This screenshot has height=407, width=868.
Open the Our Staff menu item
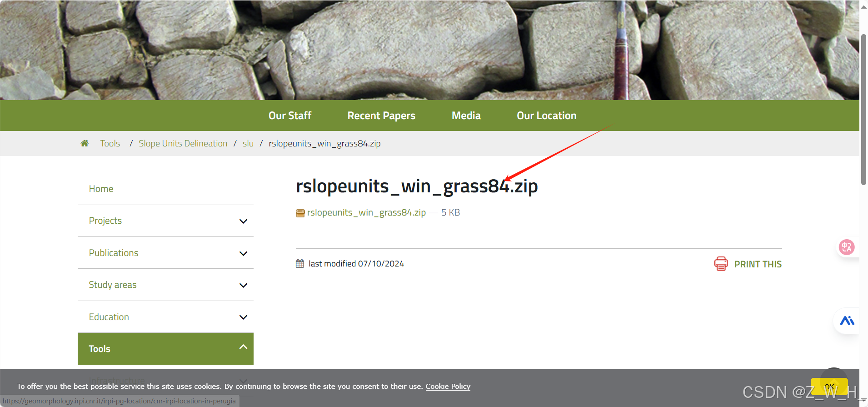[290, 116]
